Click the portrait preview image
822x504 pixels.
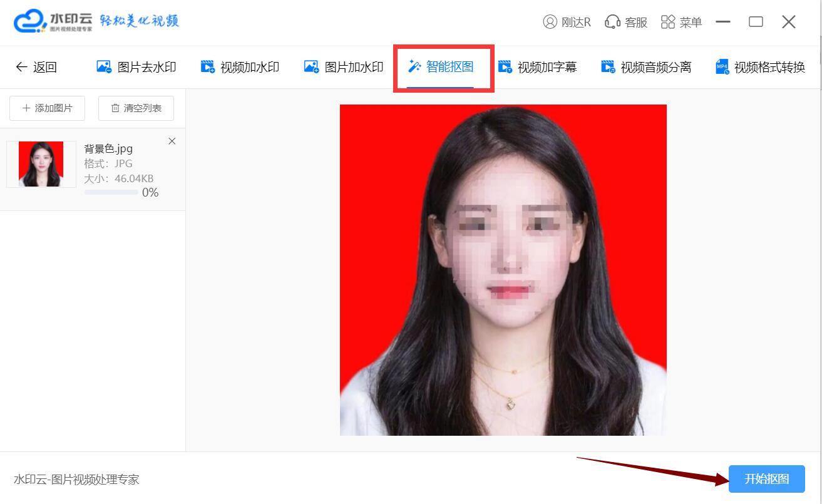coord(503,270)
